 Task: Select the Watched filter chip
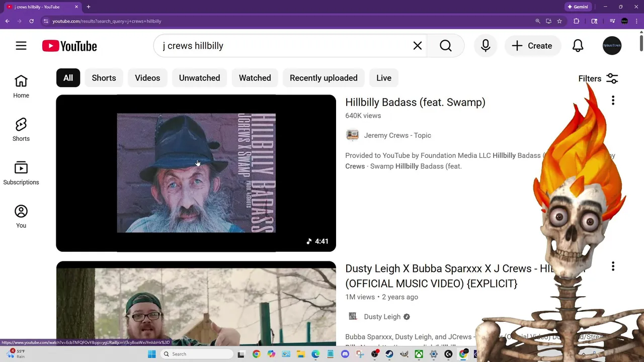255,78
